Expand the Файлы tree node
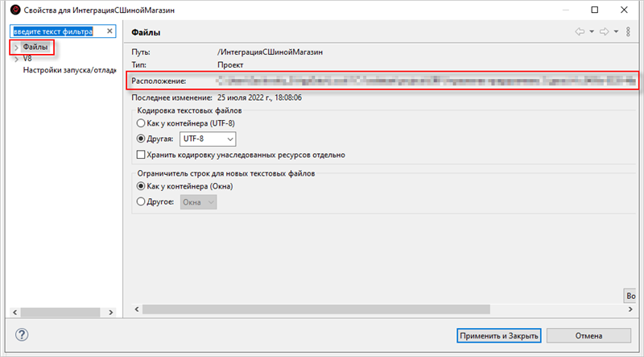Image resolution: width=644 pixels, height=357 pixels. click(x=16, y=48)
